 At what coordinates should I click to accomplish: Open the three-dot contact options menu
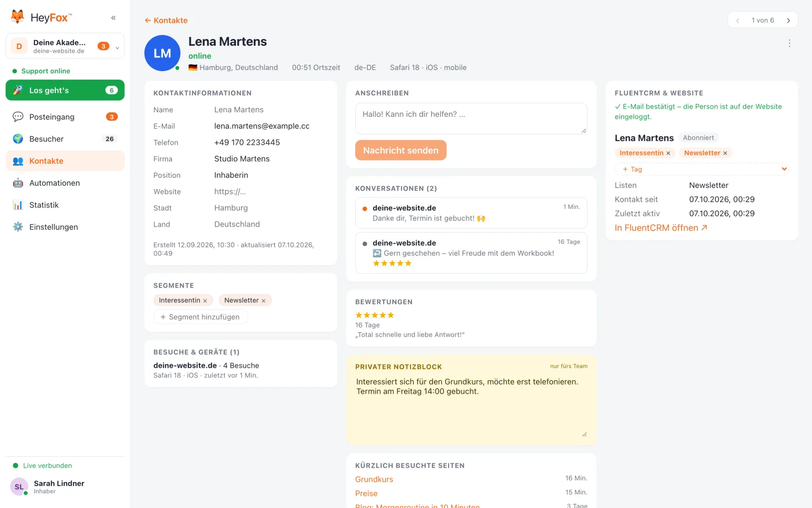pos(789,43)
